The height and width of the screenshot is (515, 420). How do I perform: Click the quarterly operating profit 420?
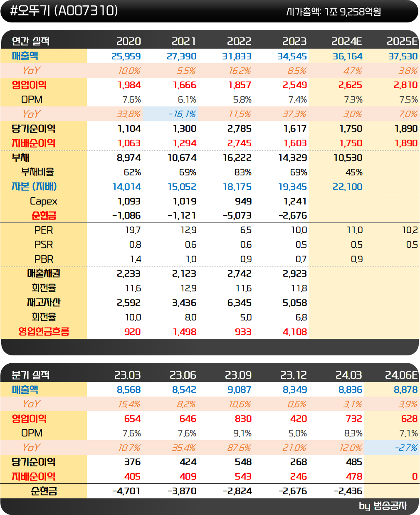tap(299, 419)
